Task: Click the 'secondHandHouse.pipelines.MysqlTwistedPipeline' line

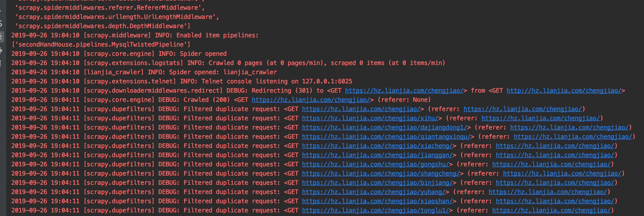Action: 101,45
